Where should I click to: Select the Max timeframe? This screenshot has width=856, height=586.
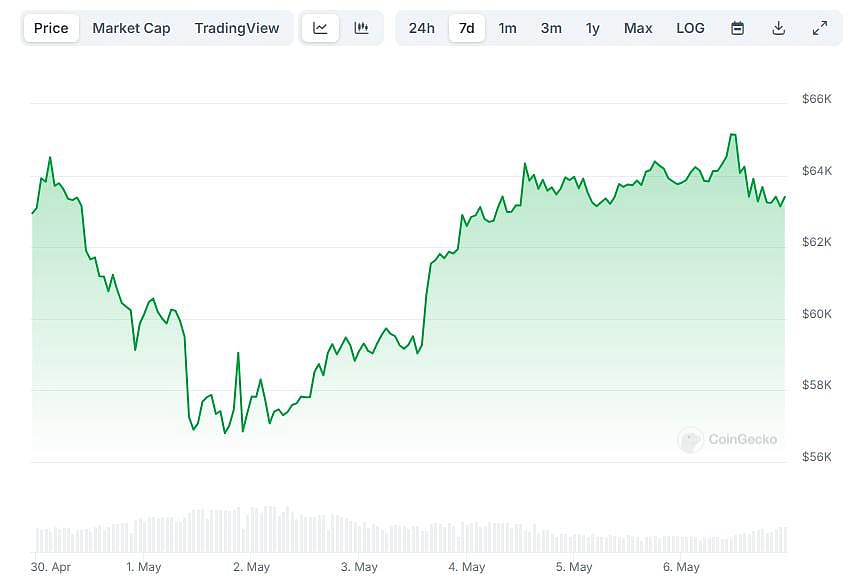click(x=638, y=28)
